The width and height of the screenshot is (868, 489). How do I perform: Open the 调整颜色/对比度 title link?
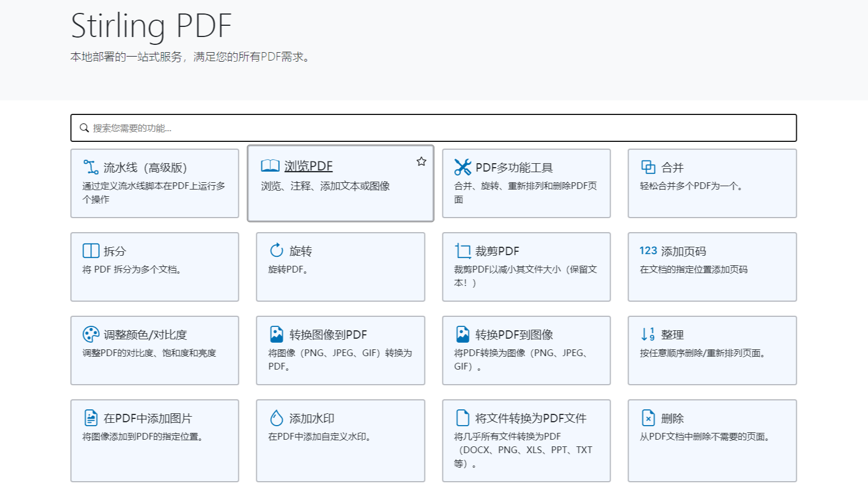pyautogui.click(x=145, y=335)
